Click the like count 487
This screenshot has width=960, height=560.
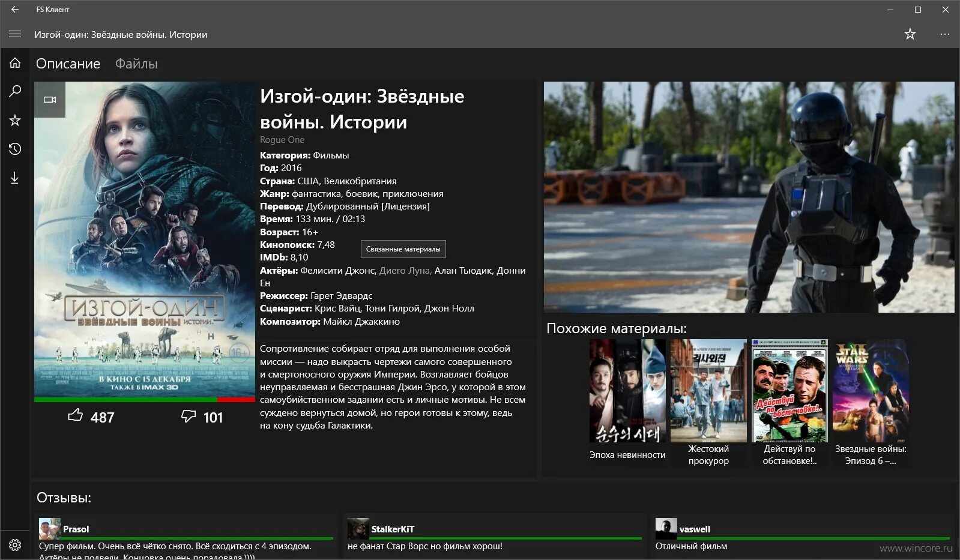(102, 418)
